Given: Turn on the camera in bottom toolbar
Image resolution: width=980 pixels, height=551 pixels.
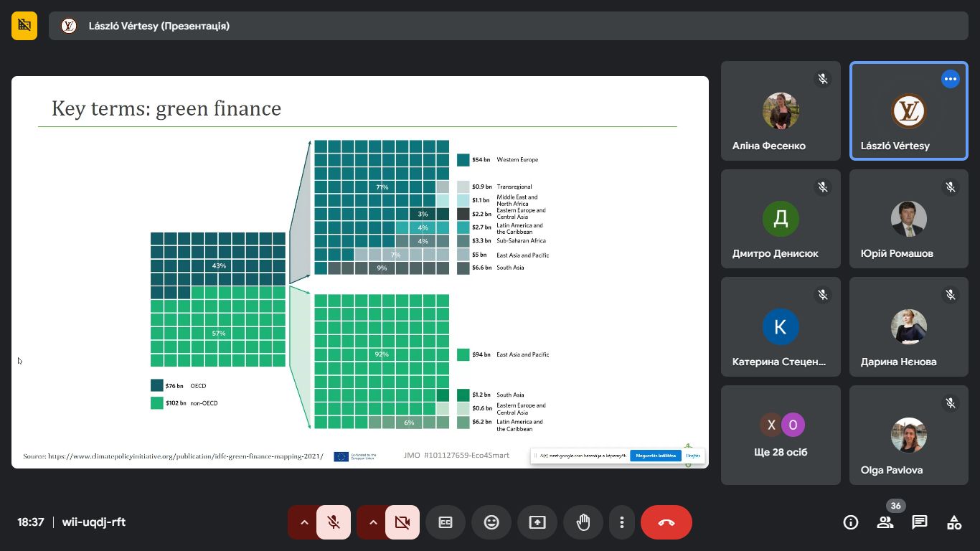Looking at the screenshot, I should pos(402,522).
